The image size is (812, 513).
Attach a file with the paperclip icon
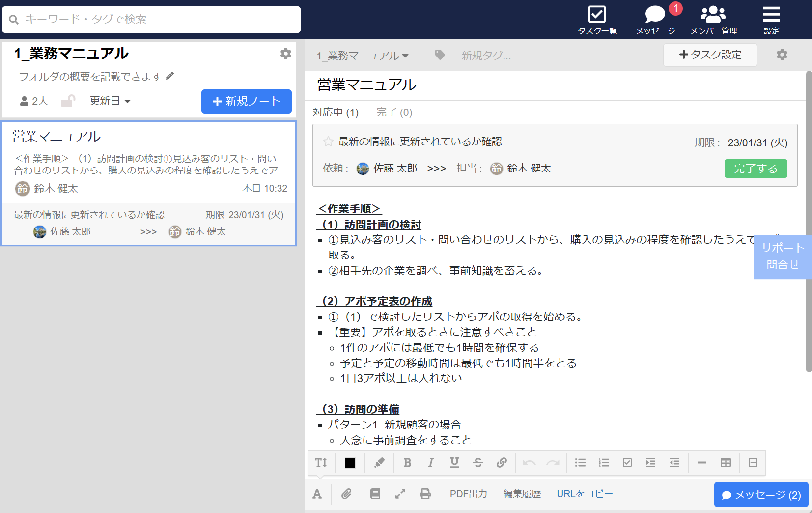[x=346, y=494]
